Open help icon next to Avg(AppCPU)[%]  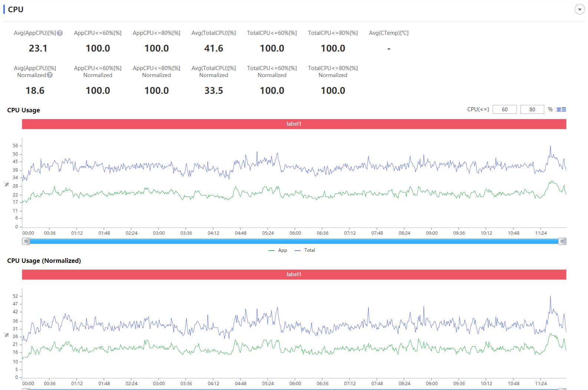coord(60,33)
